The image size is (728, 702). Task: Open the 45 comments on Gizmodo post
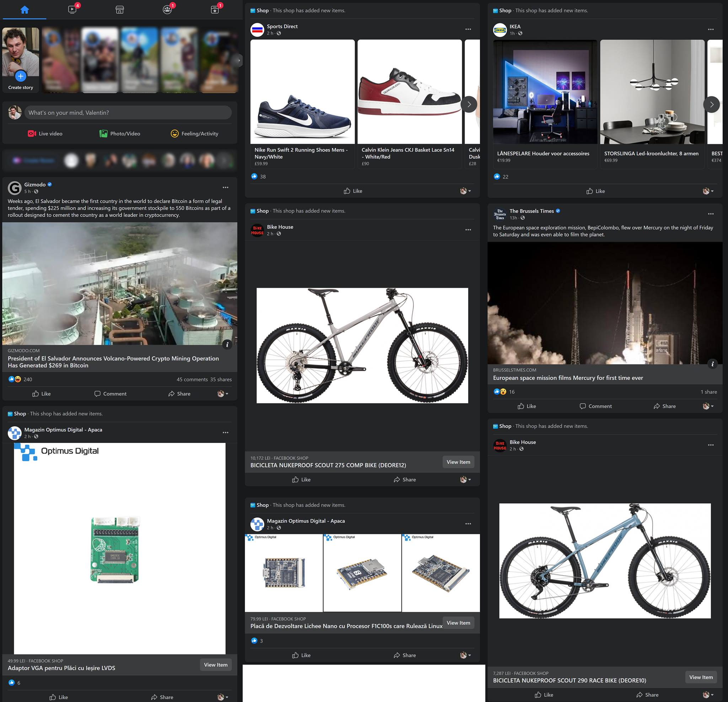(x=192, y=379)
